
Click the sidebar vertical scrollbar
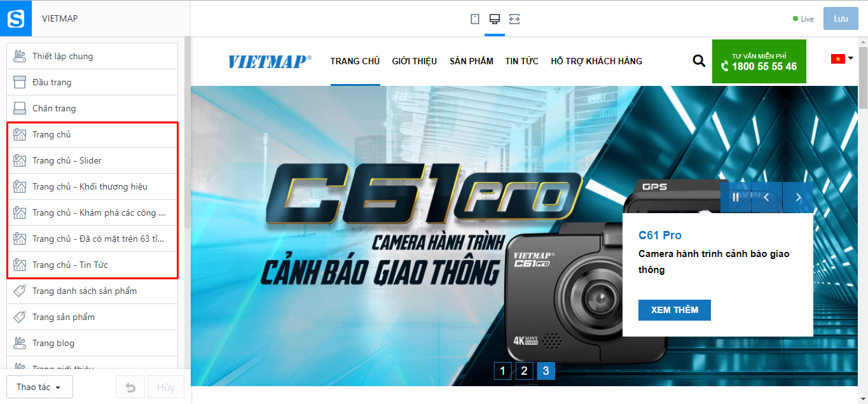(187, 133)
